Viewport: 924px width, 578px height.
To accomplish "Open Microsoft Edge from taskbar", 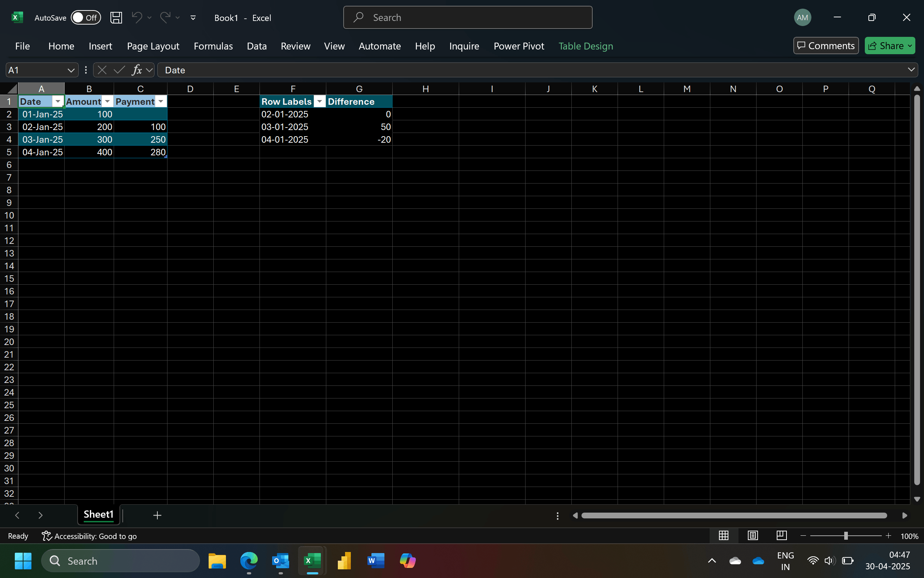I will (x=249, y=561).
